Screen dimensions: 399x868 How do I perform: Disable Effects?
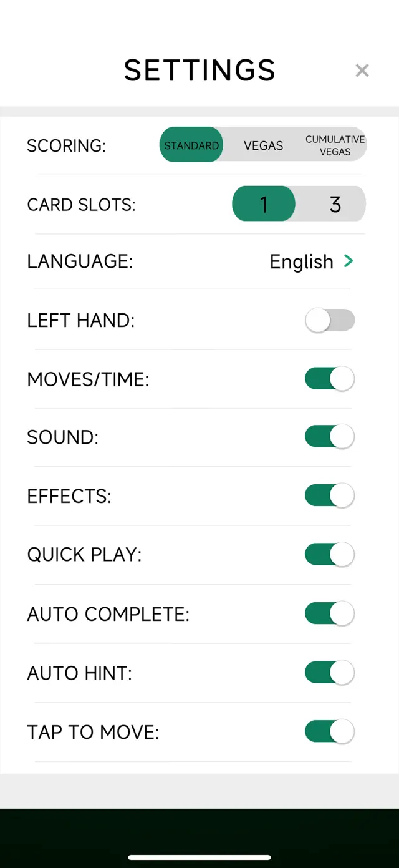[x=330, y=495]
